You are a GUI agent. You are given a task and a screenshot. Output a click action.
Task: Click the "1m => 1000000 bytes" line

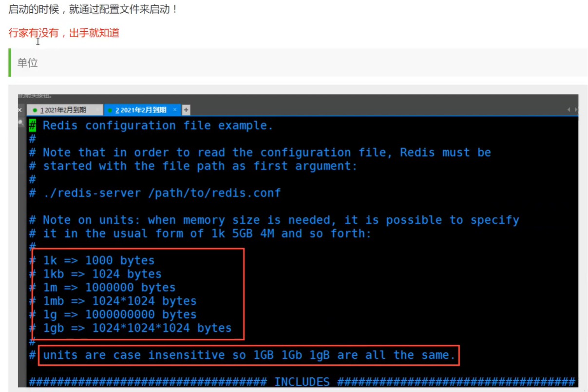pos(109,288)
